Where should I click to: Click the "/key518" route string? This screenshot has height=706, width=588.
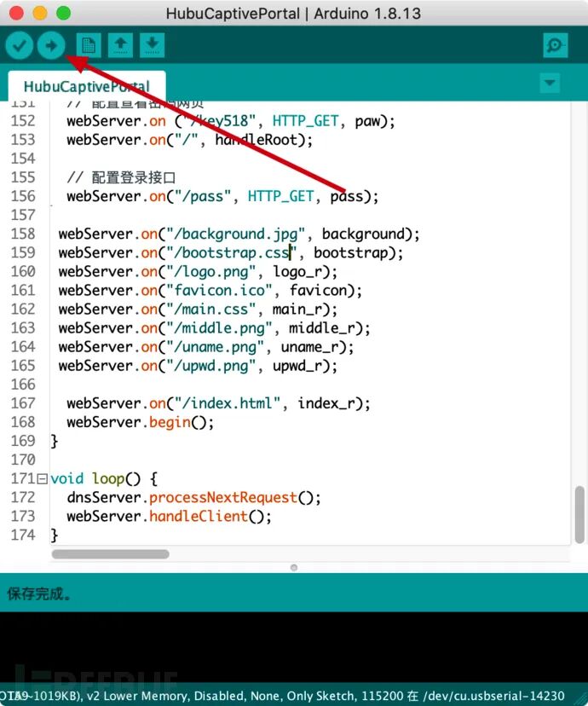pos(218,121)
